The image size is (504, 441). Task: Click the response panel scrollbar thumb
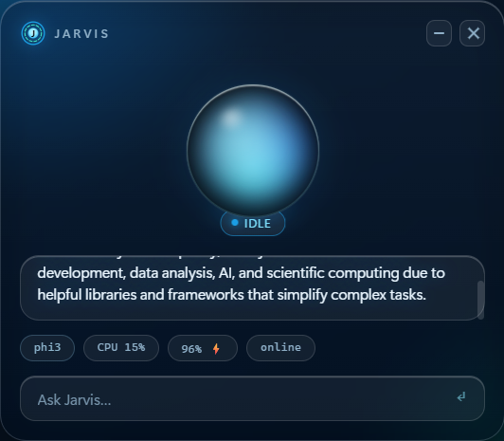481,301
